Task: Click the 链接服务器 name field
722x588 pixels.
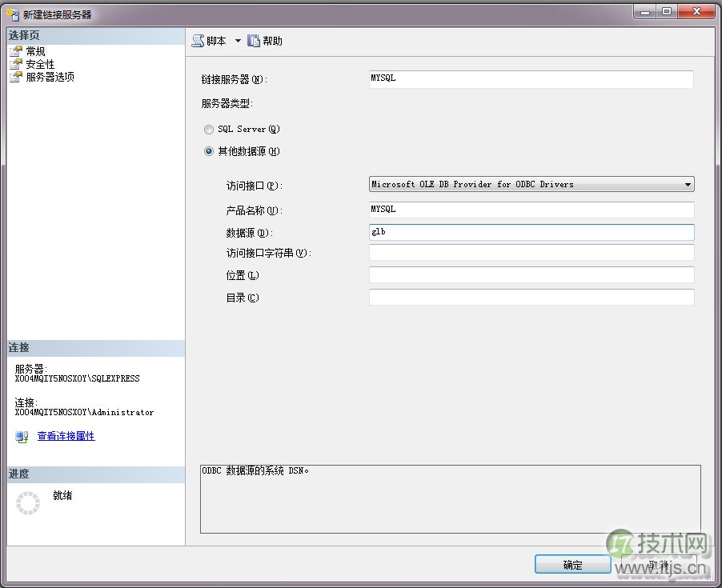Action: (x=531, y=79)
